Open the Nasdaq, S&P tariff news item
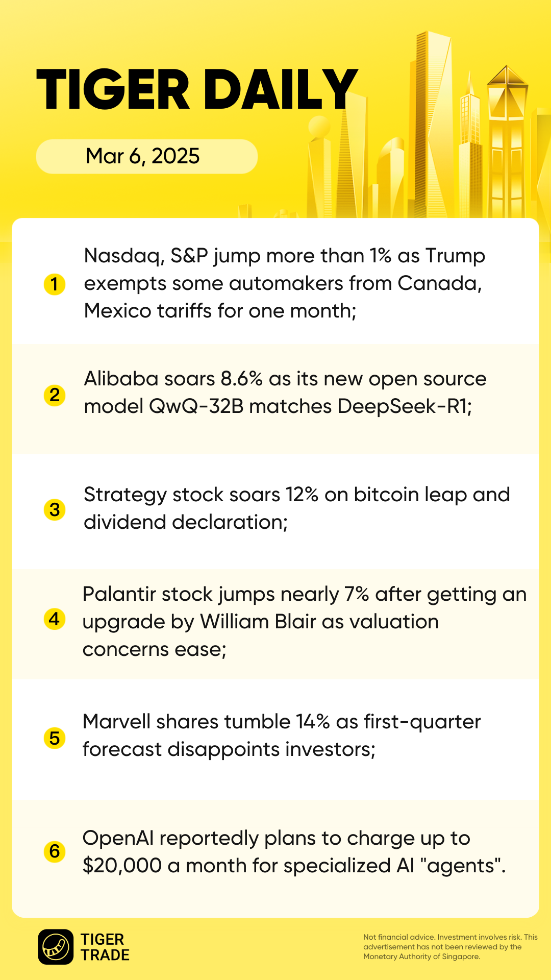551x980 pixels. coord(284,283)
